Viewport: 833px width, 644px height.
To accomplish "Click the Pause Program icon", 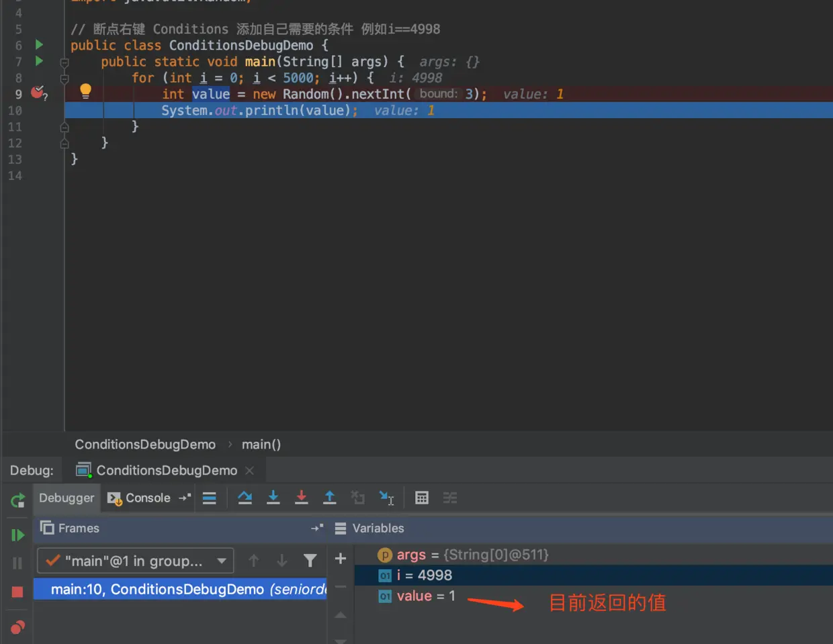I will (x=18, y=563).
